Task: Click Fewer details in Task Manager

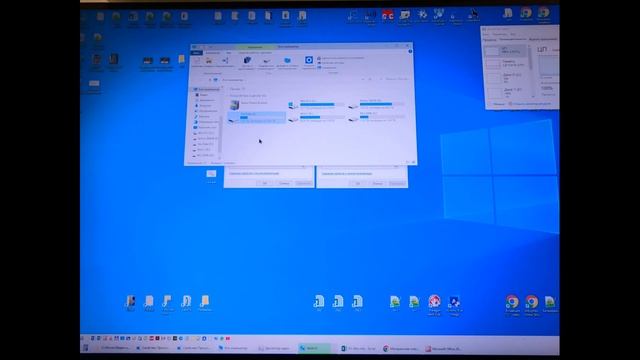Action: 498,104
